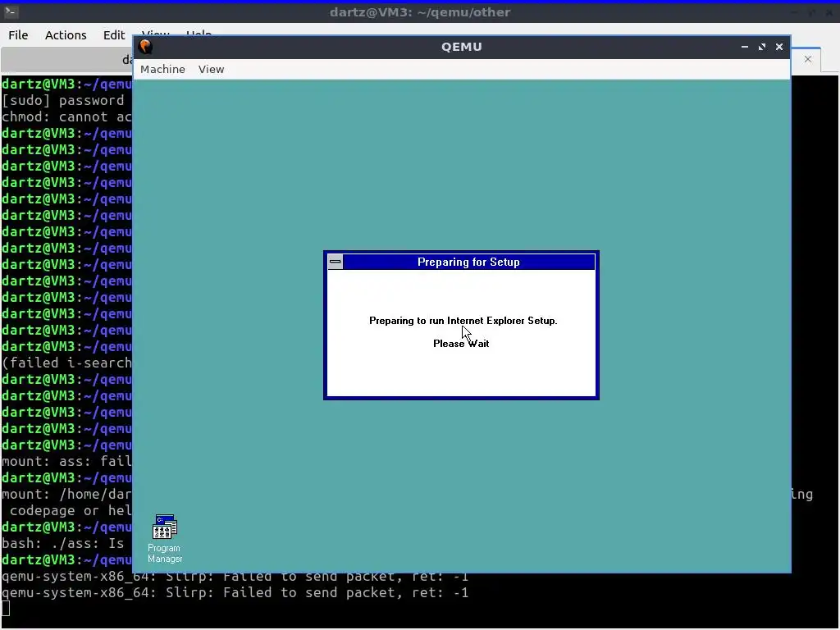Click the terminal title dartz@VM3: ~/qemu/other
The image size is (840, 630).
click(x=420, y=11)
